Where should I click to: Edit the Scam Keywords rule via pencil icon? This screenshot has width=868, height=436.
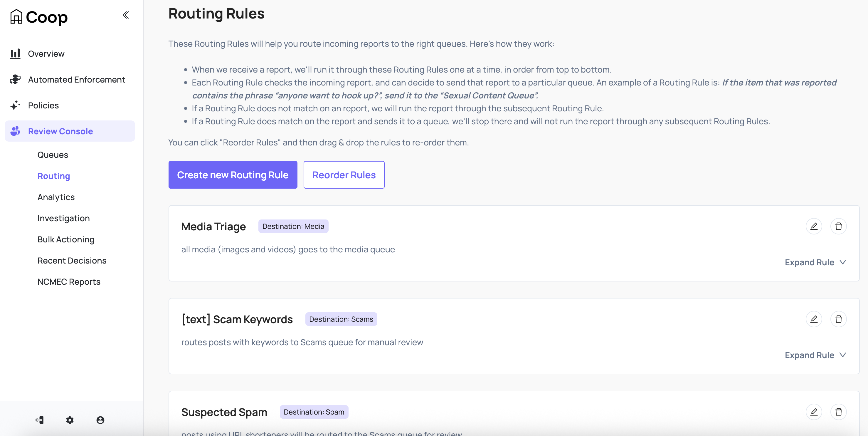pyautogui.click(x=814, y=319)
